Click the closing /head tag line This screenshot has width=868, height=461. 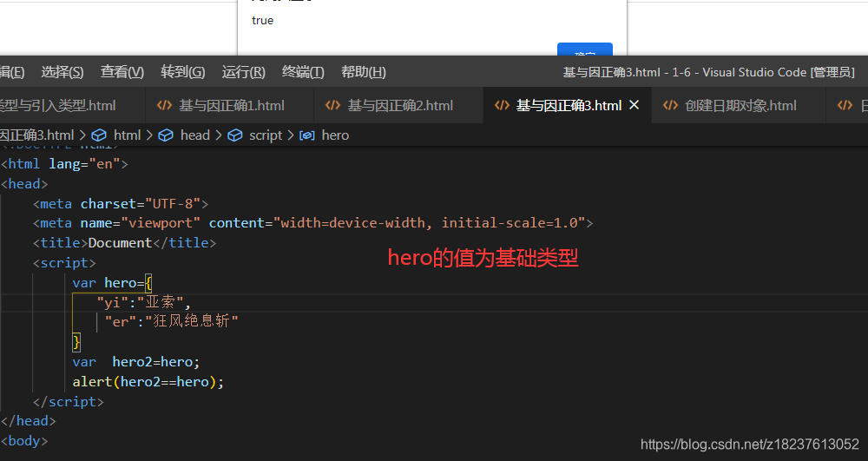29,421
